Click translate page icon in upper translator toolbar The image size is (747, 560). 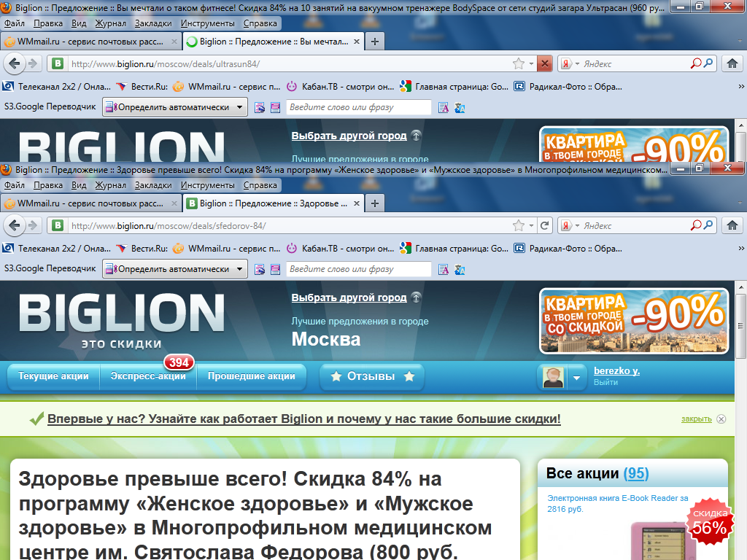(460, 108)
